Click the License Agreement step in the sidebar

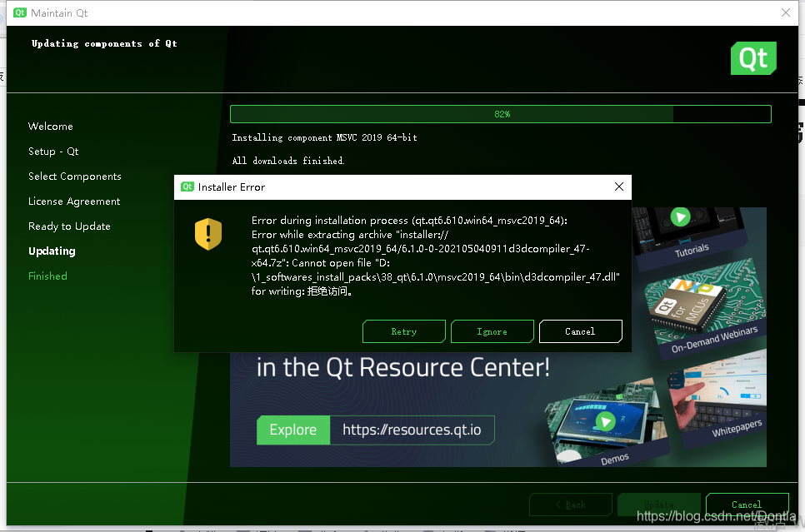[x=73, y=201]
